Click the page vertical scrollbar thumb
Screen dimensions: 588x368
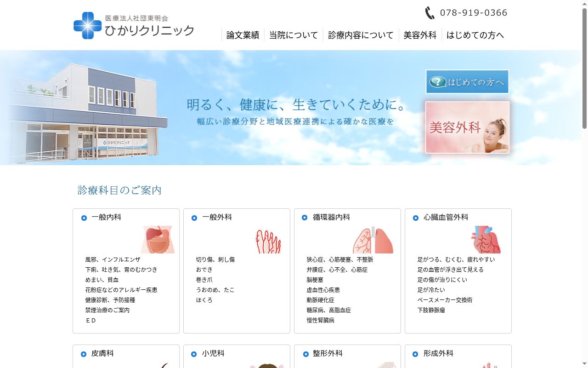[x=584, y=68]
